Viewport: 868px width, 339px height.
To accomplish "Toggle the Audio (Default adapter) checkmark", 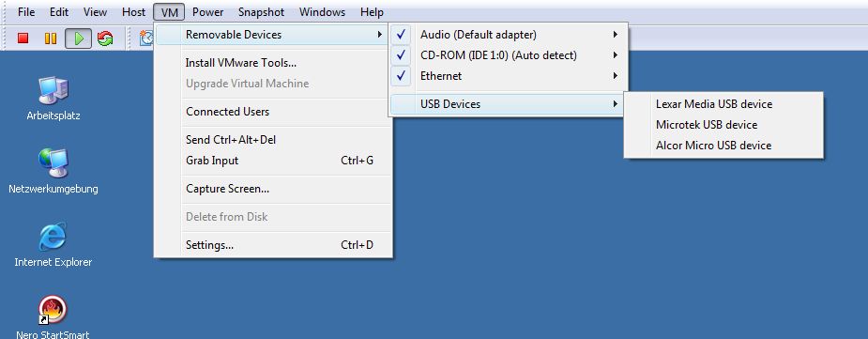I will click(402, 35).
